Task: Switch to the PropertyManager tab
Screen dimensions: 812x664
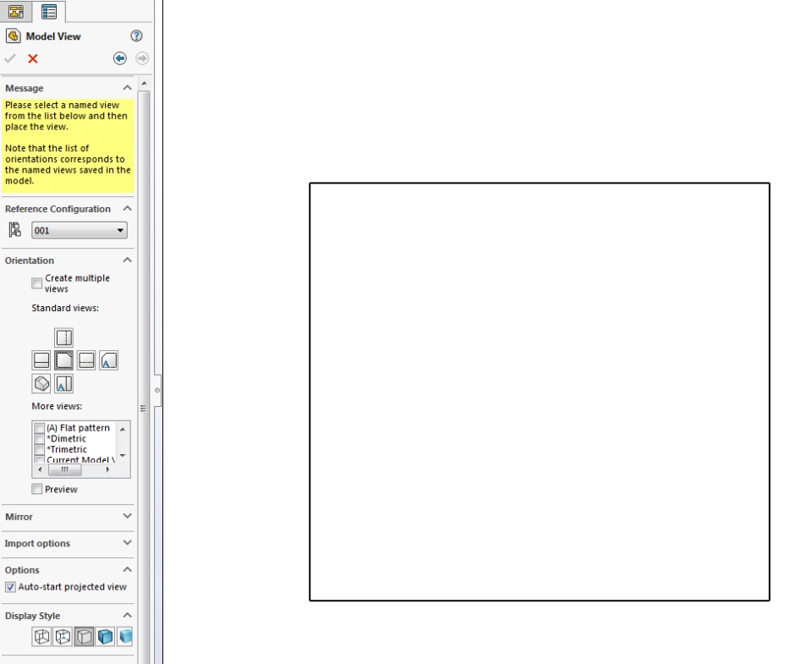Action: (x=49, y=11)
